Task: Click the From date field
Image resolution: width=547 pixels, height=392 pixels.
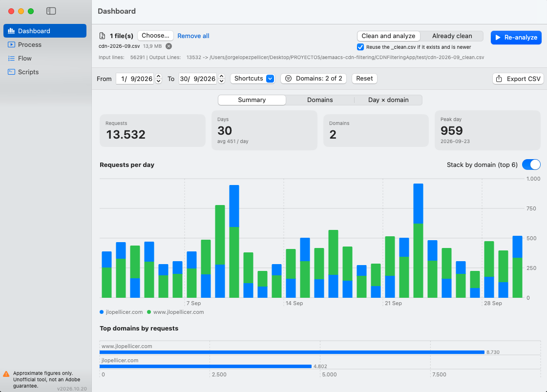Action: point(135,79)
